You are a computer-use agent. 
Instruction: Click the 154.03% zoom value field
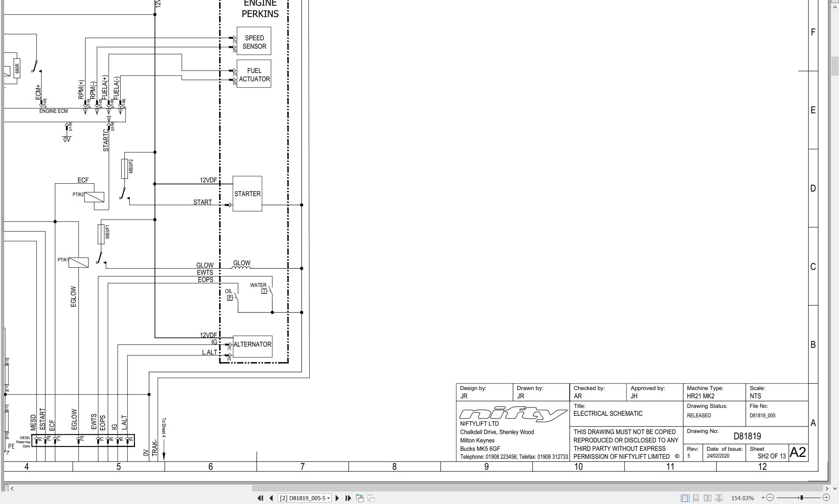pyautogui.click(x=742, y=498)
